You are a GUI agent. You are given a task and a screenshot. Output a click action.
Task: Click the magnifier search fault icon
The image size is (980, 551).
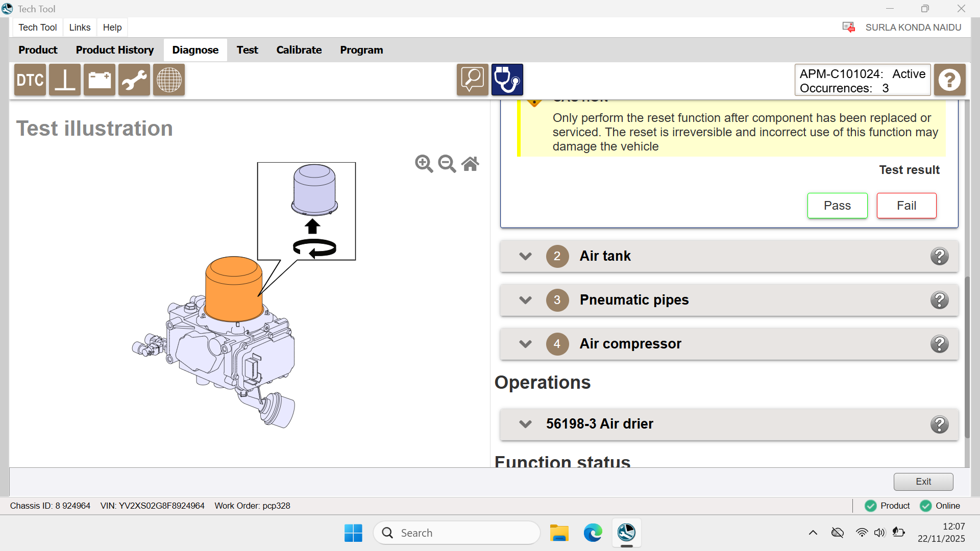click(x=473, y=80)
